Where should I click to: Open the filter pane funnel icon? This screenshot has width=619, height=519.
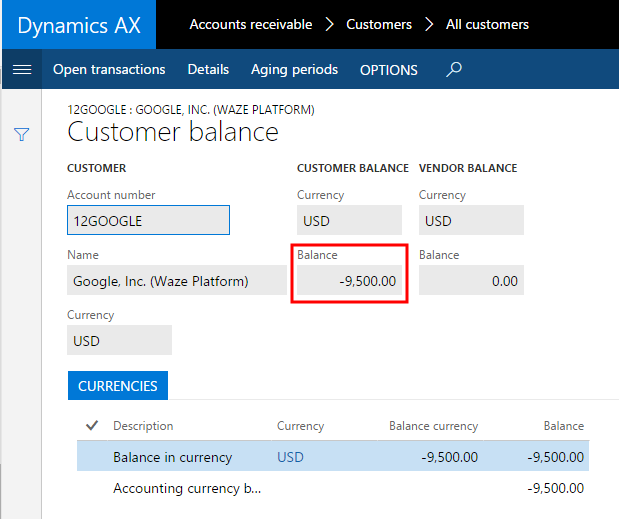[21, 135]
